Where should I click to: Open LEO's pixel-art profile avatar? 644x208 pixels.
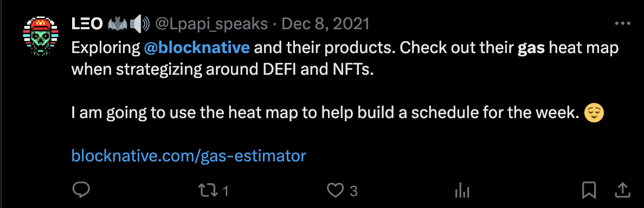[38, 36]
